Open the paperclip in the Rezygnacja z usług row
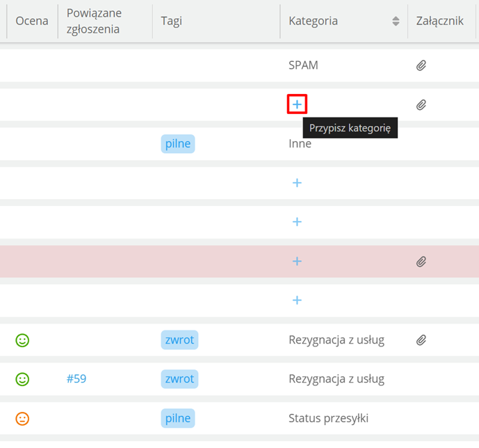This screenshot has height=448, width=479. (421, 340)
